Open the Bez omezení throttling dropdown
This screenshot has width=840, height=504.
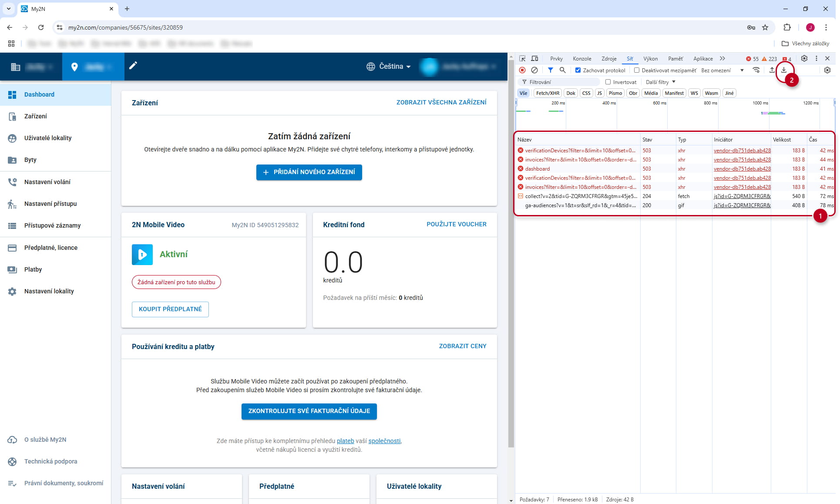(722, 70)
